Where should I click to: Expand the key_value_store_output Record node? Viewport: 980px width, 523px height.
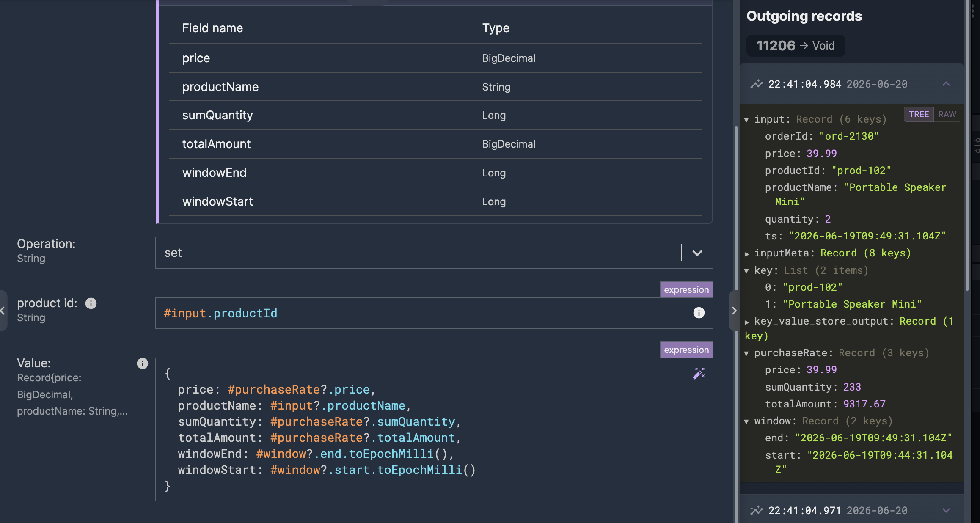tap(747, 322)
